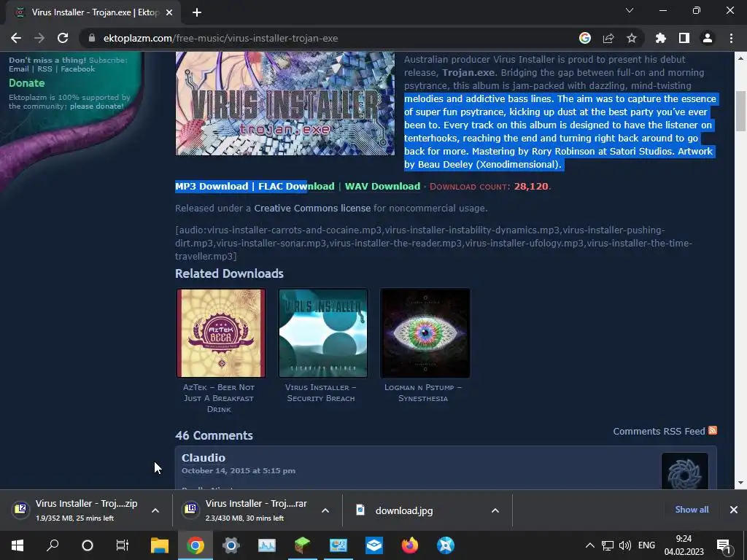The image size is (747, 560).
Task: Click the Donate link
Action: click(27, 83)
